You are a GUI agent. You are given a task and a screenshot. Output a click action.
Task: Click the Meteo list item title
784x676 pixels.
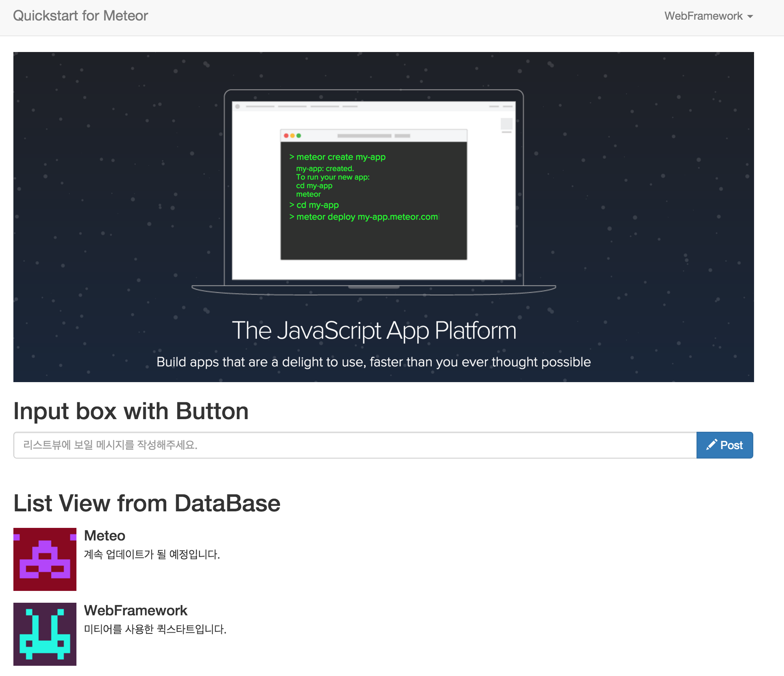coord(105,536)
